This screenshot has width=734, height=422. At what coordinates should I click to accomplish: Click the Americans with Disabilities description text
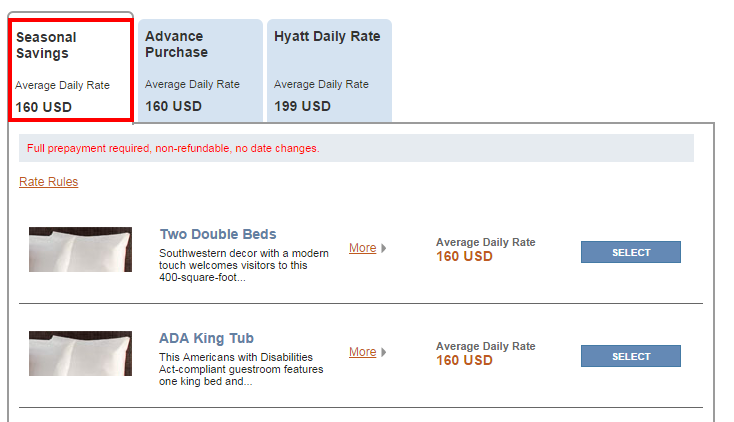241,369
